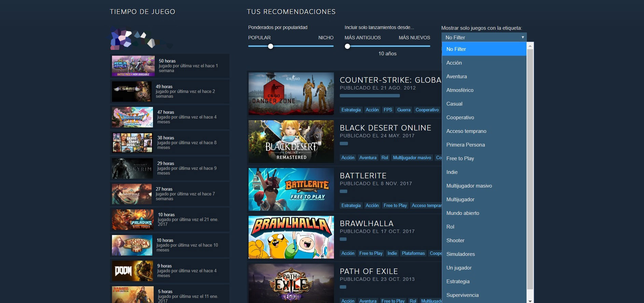Select Multijugador filter option
This screenshot has height=303, width=644.
pos(484,199)
